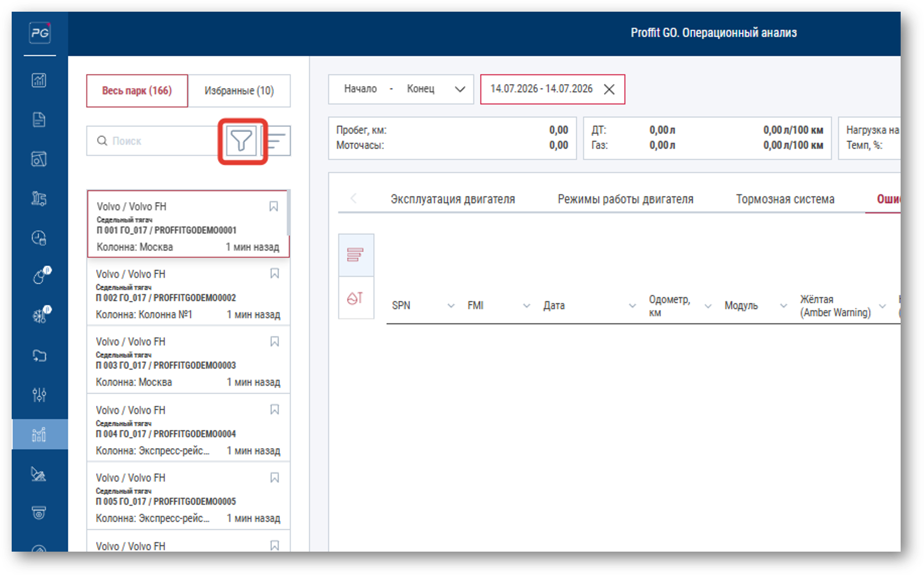This screenshot has width=924, height=575.
Task: Open the truck loading sidebar icon
Action: 39,199
